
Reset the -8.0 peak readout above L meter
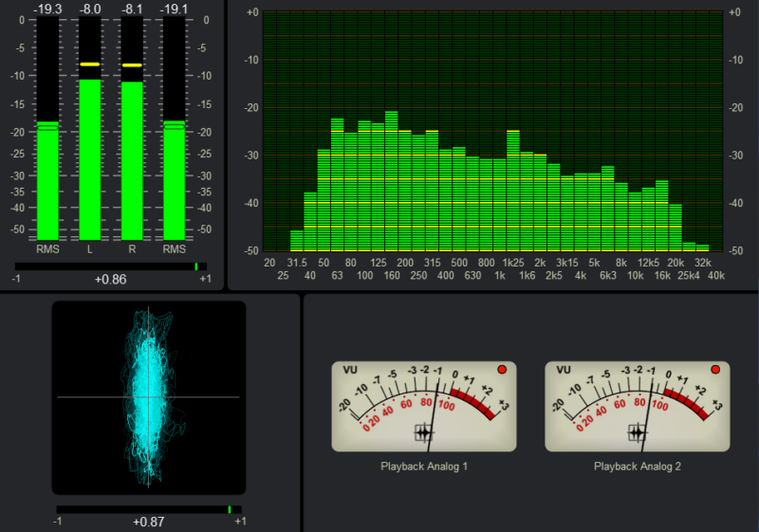coord(90,9)
